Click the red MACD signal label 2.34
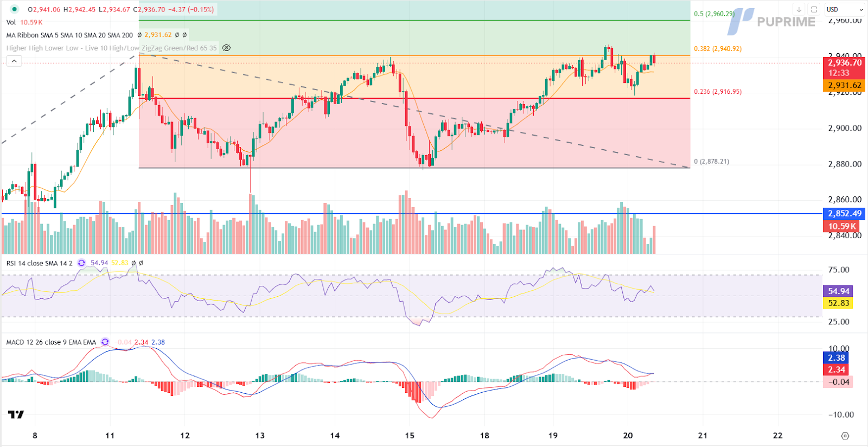 click(x=836, y=370)
